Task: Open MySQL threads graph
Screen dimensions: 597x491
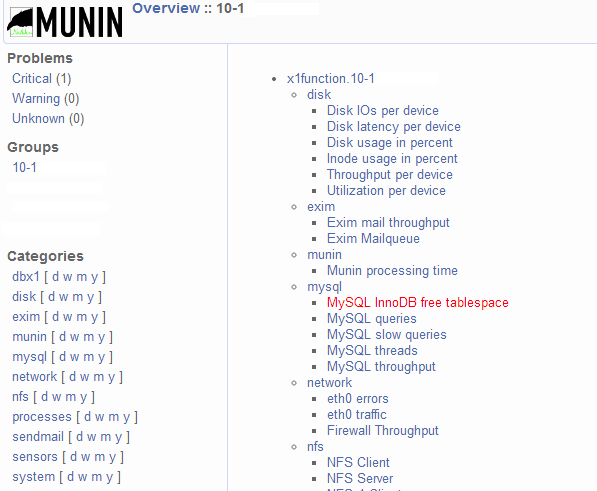Action: click(x=372, y=351)
